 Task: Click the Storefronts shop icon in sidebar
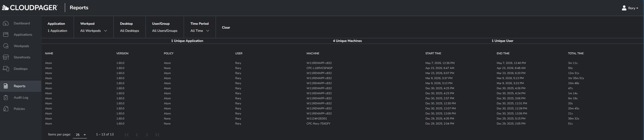(6, 57)
